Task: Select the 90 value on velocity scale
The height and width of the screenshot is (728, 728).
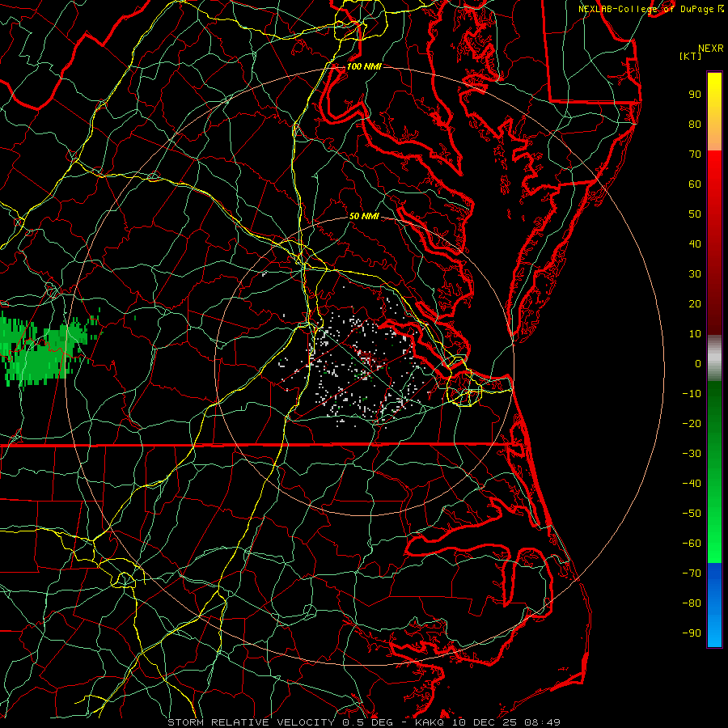Action: click(695, 95)
